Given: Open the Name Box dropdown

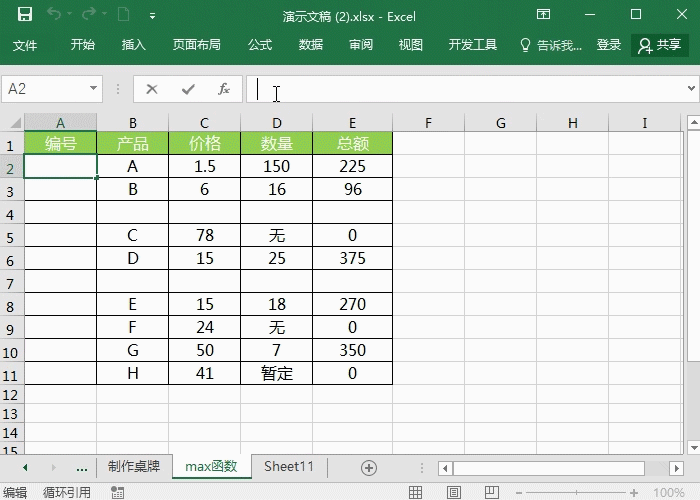Looking at the screenshot, I should click(x=94, y=89).
